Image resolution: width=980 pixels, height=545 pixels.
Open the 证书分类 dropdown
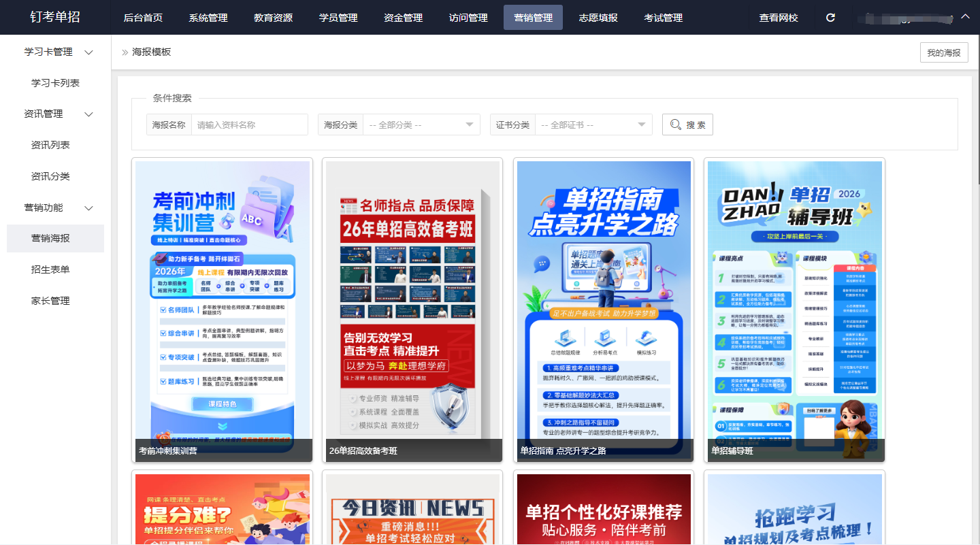593,125
